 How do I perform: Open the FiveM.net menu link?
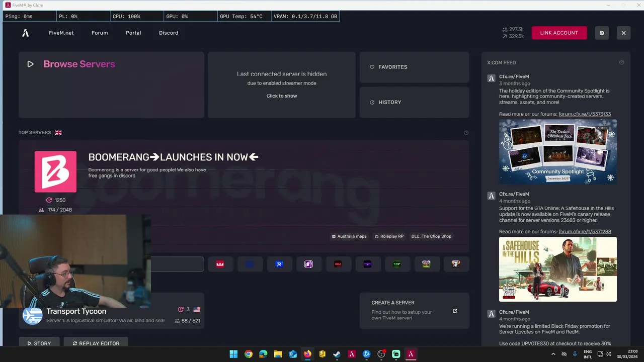[61, 33]
